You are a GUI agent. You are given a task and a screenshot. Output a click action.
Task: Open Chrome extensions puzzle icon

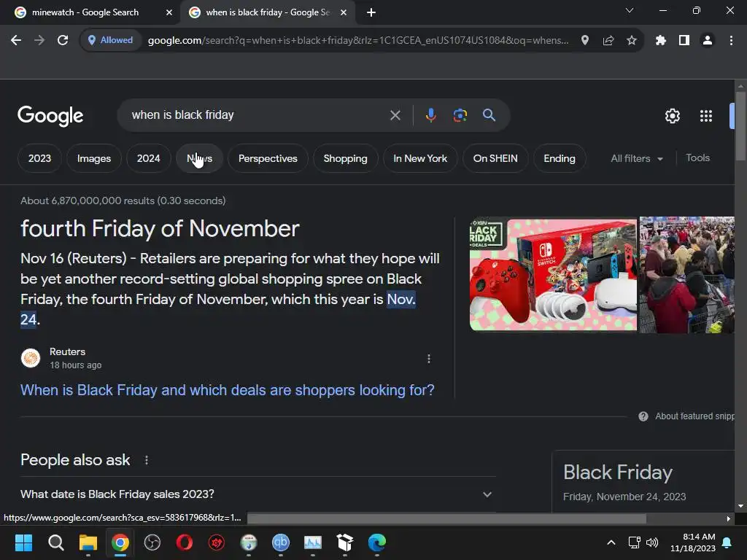pos(661,41)
